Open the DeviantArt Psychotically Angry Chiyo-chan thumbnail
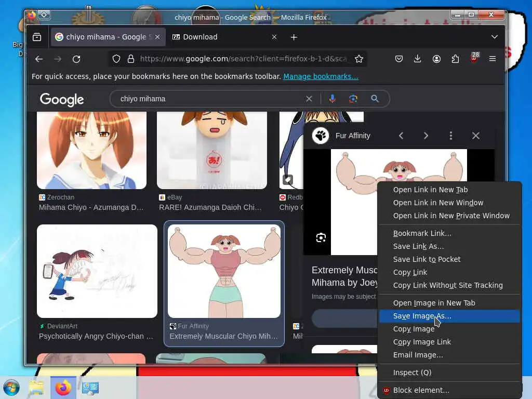 [97, 271]
